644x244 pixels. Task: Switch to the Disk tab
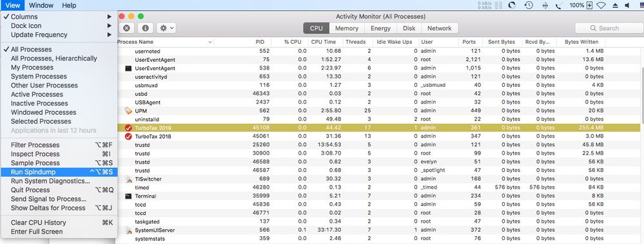coord(409,28)
